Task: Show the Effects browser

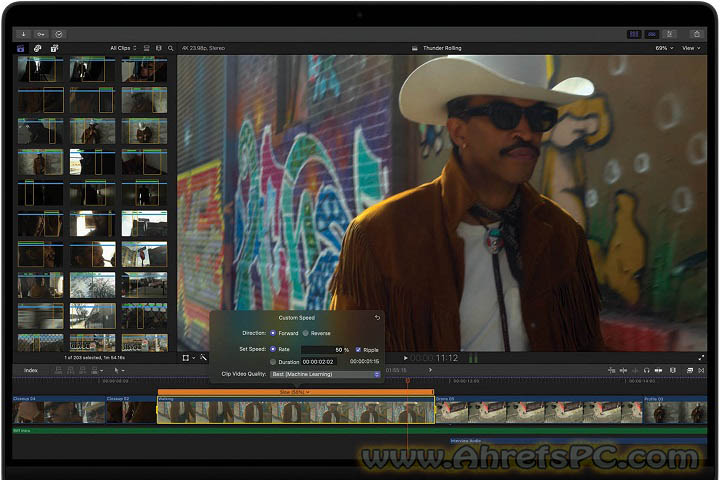Action: (x=690, y=370)
